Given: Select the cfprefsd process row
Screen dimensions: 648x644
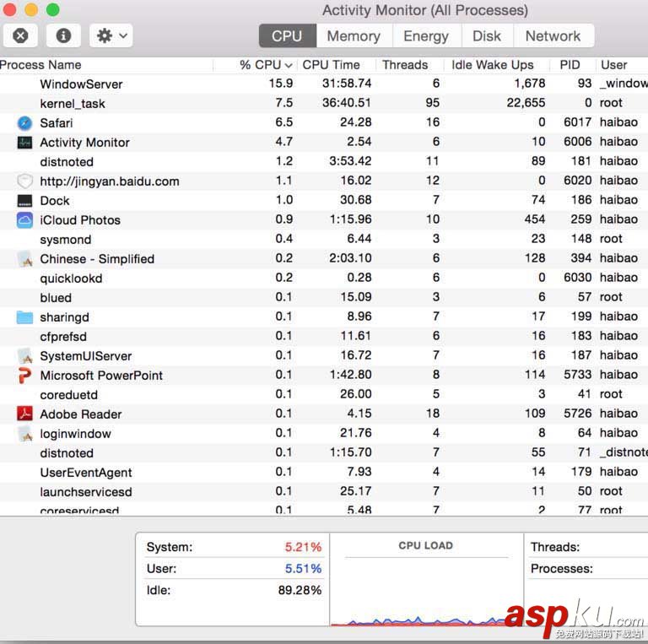Looking at the screenshot, I should pos(324,337).
